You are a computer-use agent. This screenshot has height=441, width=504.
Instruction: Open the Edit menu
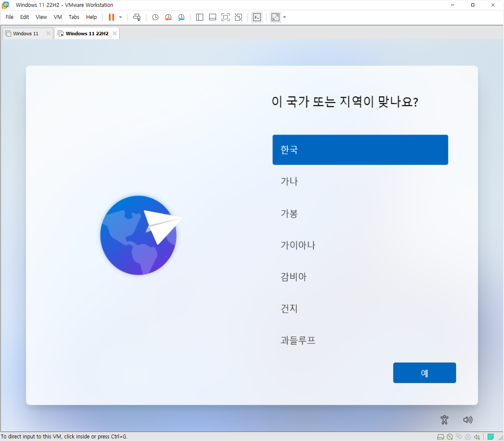tap(25, 17)
